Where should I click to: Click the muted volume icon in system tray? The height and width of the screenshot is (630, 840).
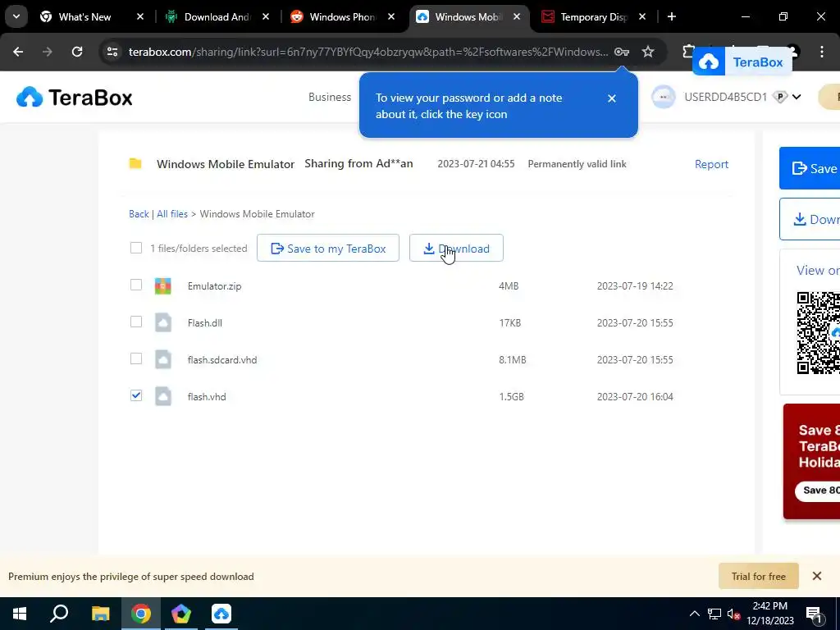pos(733,614)
